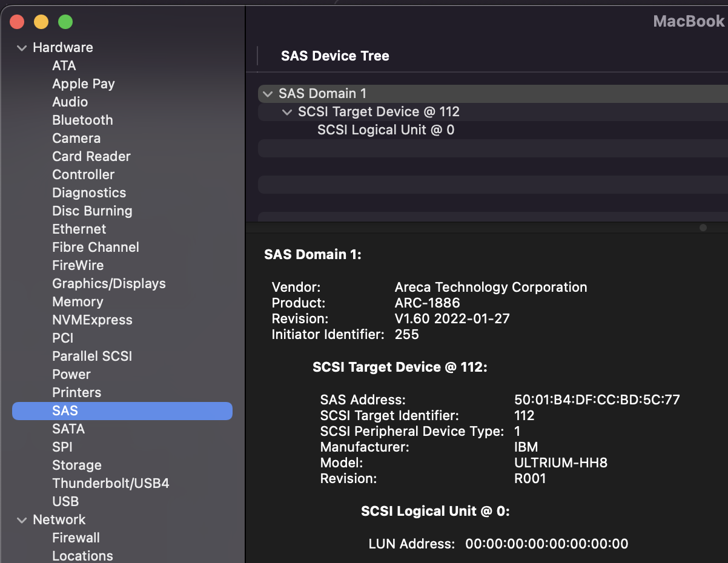Click the SCSI Peripheral Device Type label
This screenshot has height=563, width=728.
tap(412, 431)
